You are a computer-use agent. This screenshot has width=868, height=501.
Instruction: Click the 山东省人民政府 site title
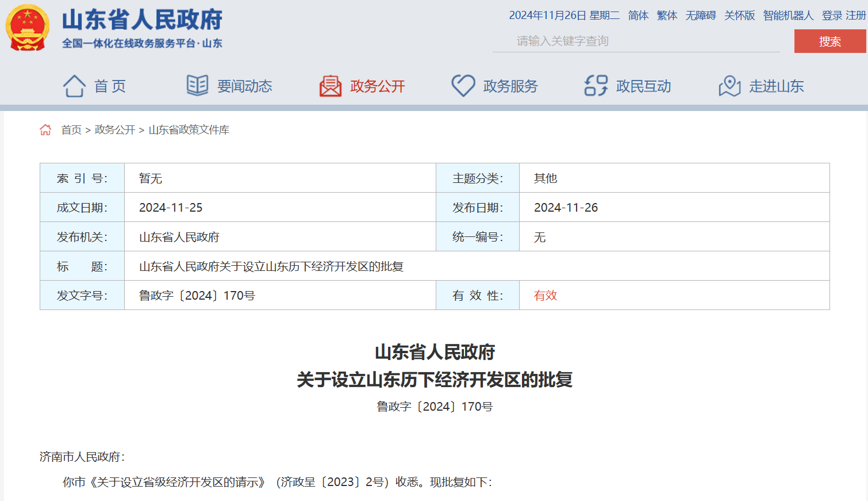[142, 20]
